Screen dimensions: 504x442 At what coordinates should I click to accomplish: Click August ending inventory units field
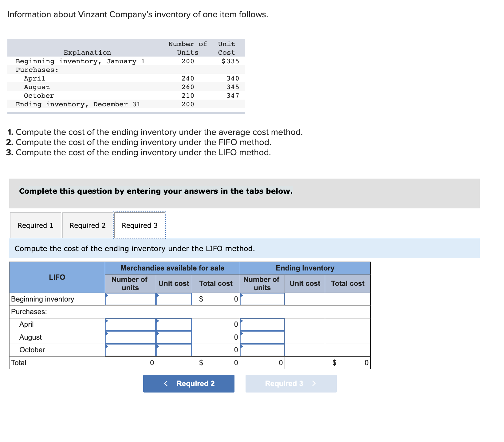click(x=262, y=337)
